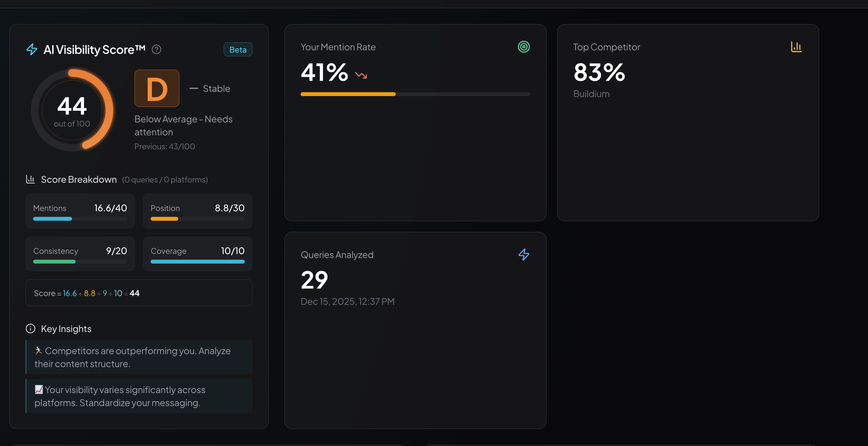Screen dimensions: 868x446
Task: Click the lightning bolt beside AI Visibility Score
Action: (32, 50)
